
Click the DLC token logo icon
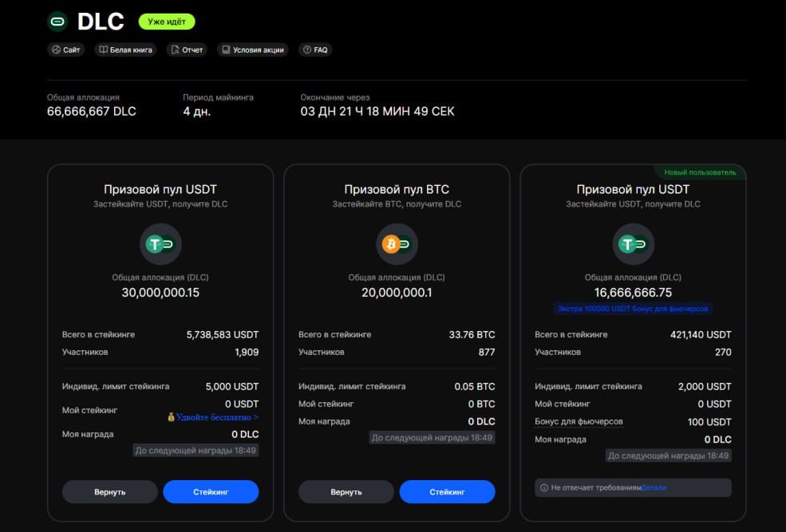57,22
